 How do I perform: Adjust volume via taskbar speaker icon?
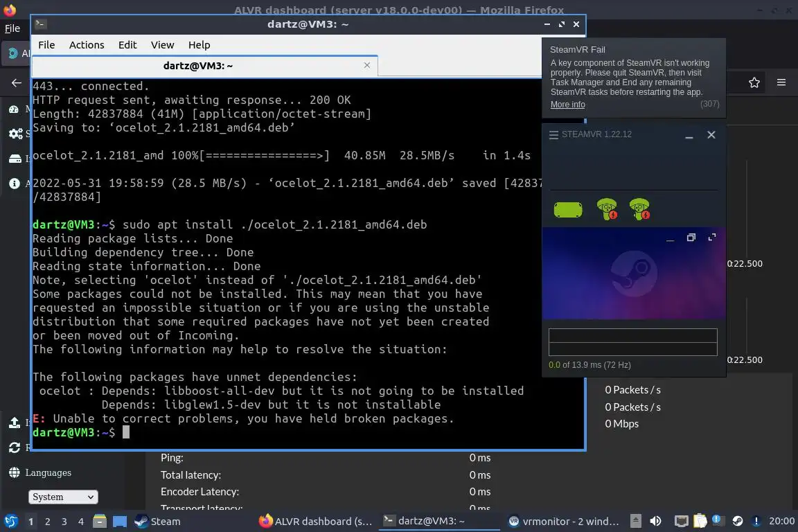[655, 521]
